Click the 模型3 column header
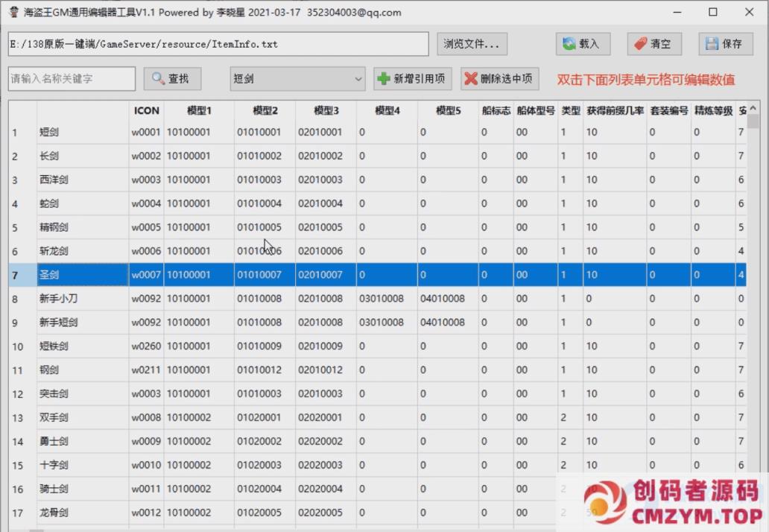The height and width of the screenshot is (532, 769). pos(325,110)
